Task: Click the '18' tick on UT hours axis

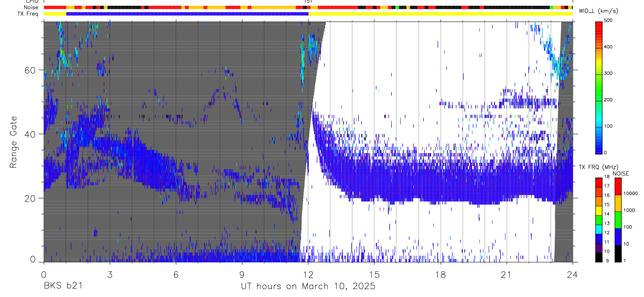Action: click(x=441, y=274)
